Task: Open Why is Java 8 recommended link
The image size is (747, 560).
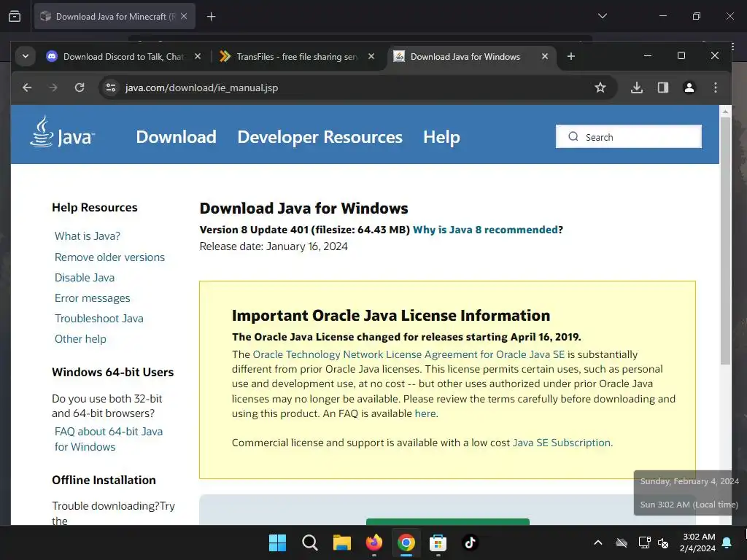Action: click(x=485, y=230)
